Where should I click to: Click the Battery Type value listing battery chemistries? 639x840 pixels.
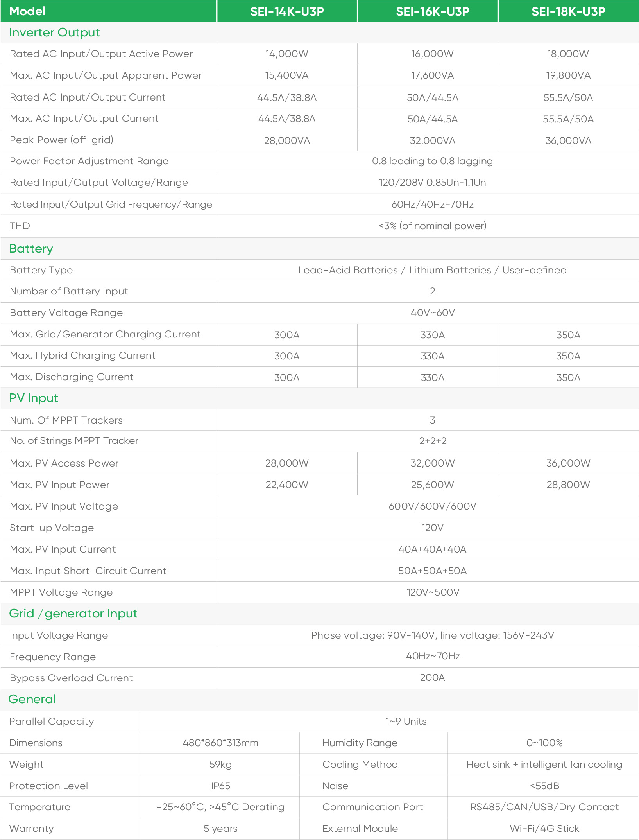pos(432,270)
